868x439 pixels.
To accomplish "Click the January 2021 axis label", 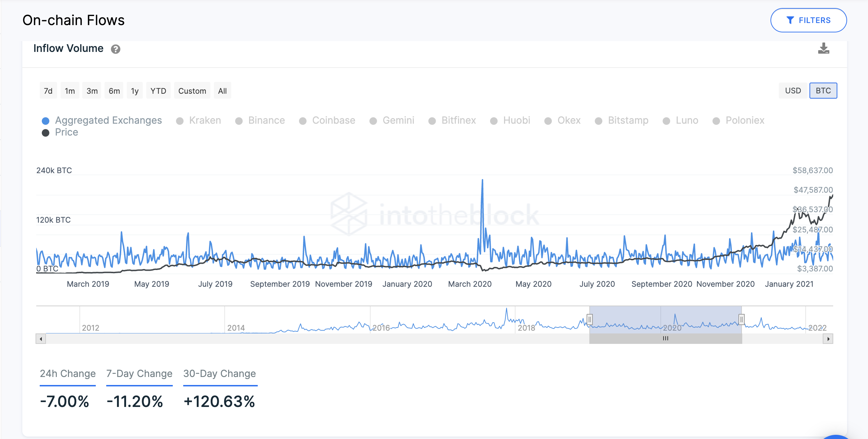I will coord(789,284).
